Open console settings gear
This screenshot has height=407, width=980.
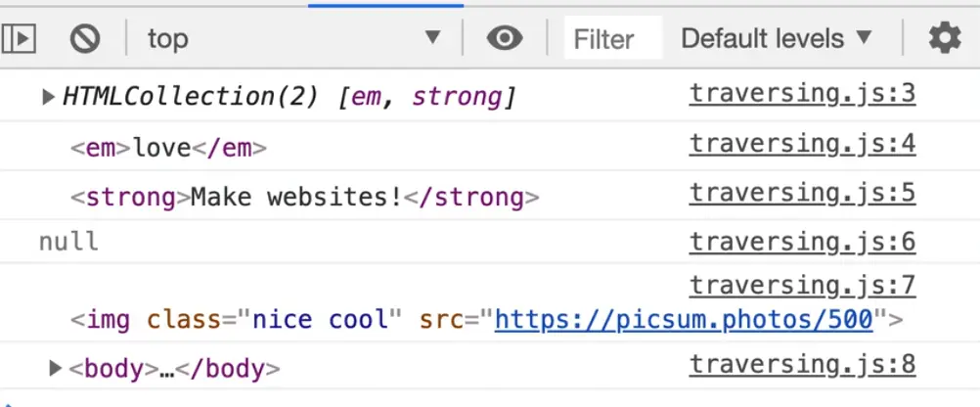pos(944,38)
